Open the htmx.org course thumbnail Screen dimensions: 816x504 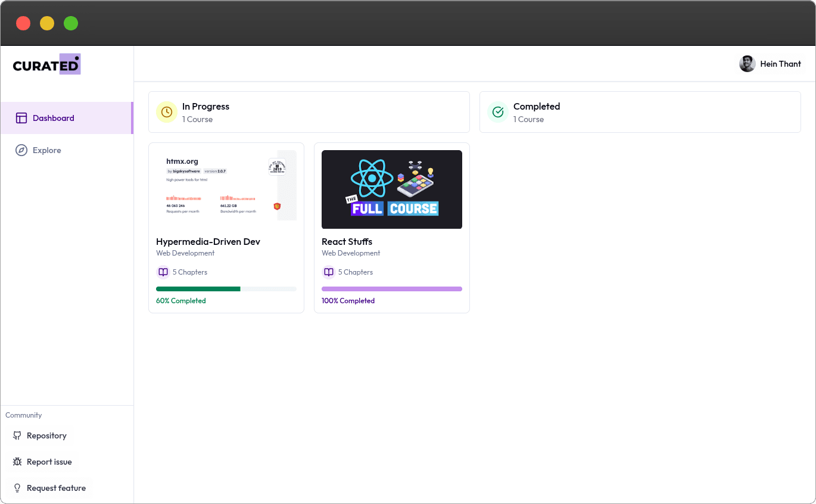click(226, 185)
